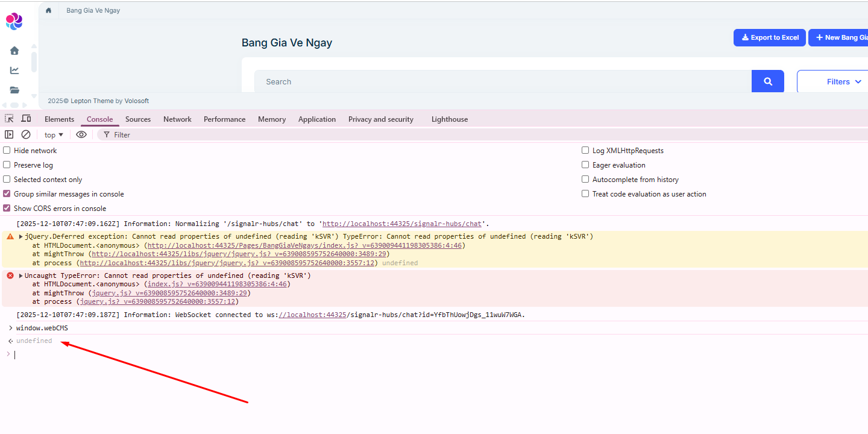868x434 pixels.
Task: Click the live expression eye icon
Action: tap(81, 134)
